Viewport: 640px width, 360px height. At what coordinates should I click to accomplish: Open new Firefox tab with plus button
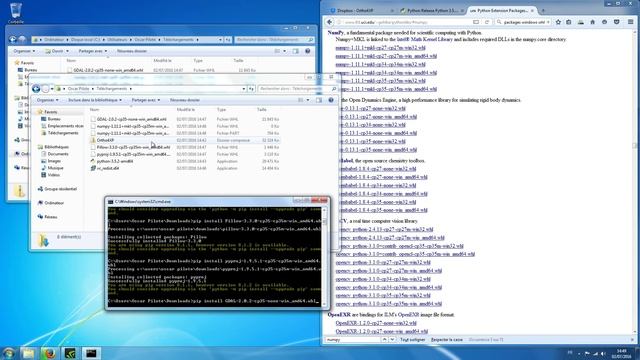[543, 10]
